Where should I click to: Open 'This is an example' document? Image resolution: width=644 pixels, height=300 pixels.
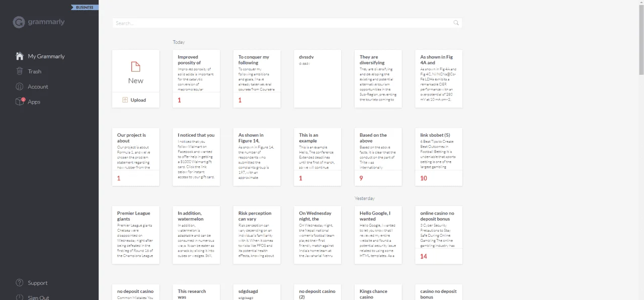point(317,157)
